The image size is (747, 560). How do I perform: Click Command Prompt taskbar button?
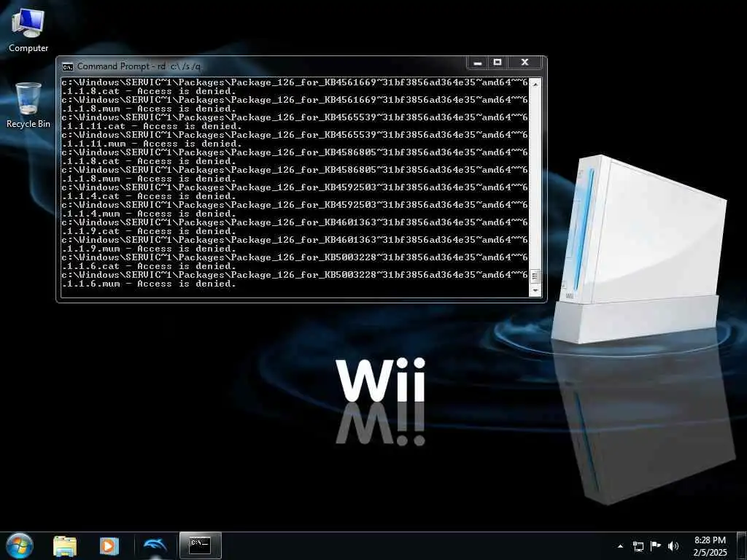click(x=200, y=545)
